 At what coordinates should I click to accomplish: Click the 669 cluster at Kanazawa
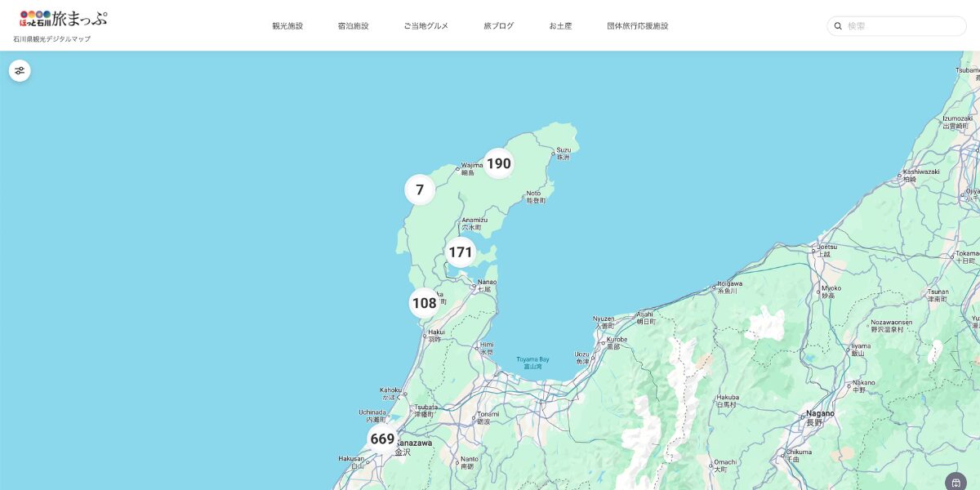(382, 439)
